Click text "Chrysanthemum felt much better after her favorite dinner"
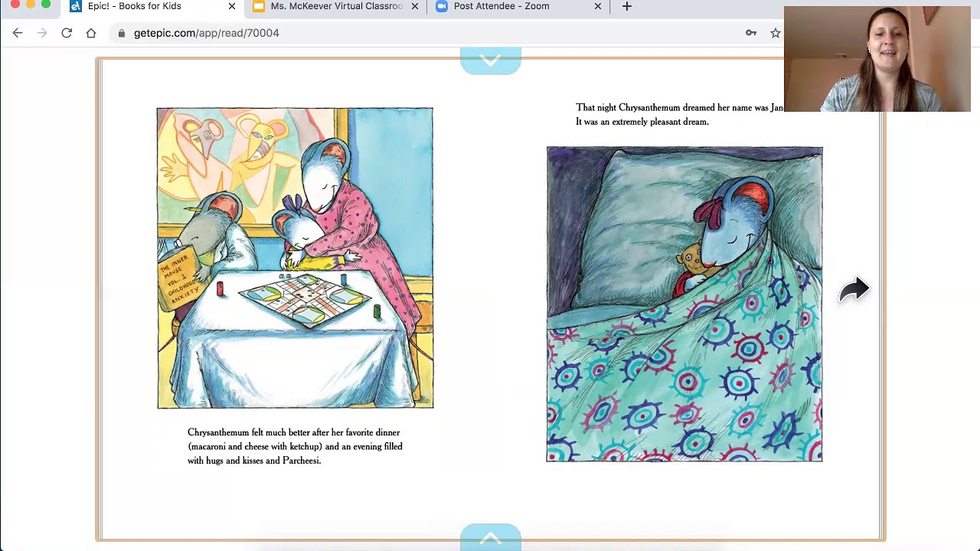 [294, 432]
